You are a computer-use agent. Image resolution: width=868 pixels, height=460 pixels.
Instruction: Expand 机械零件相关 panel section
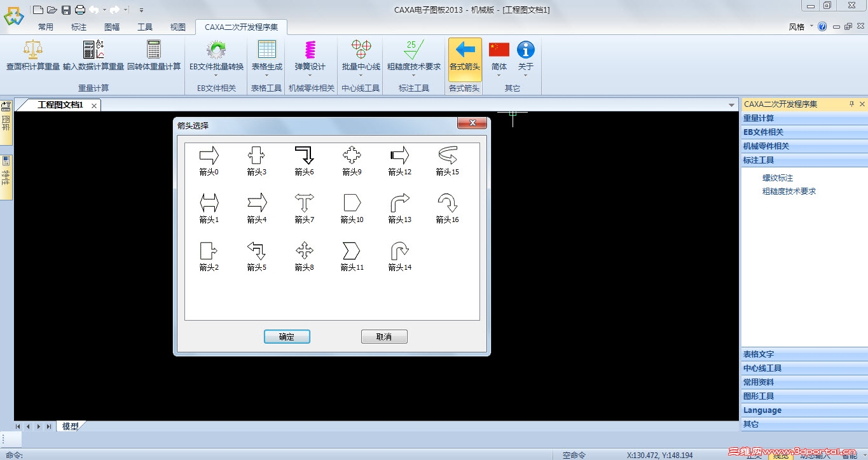coord(804,146)
